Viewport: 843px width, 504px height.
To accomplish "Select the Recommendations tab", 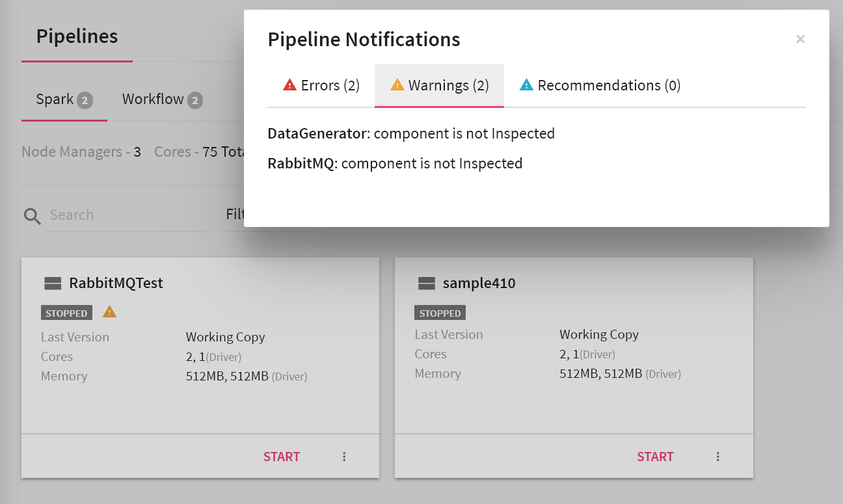I will pos(600,85).
